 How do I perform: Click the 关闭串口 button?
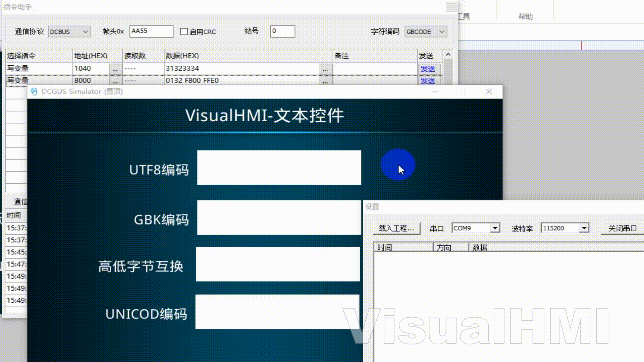622,228
